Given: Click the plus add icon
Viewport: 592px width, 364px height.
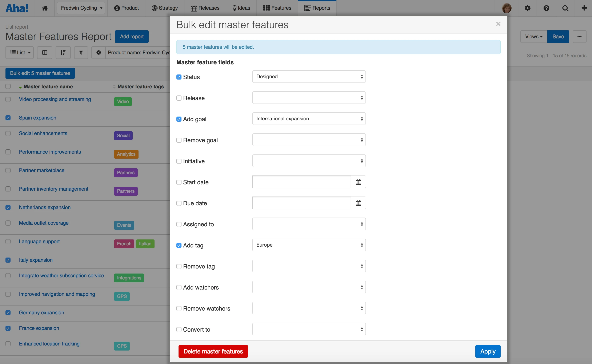Looking at the screenshot, I should [x=584, y=8].
